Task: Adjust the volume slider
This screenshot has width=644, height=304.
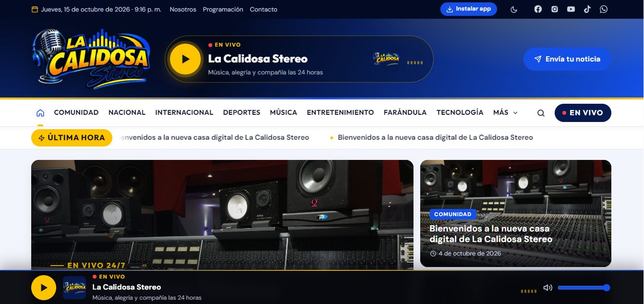Action: (x=584, y=288)
